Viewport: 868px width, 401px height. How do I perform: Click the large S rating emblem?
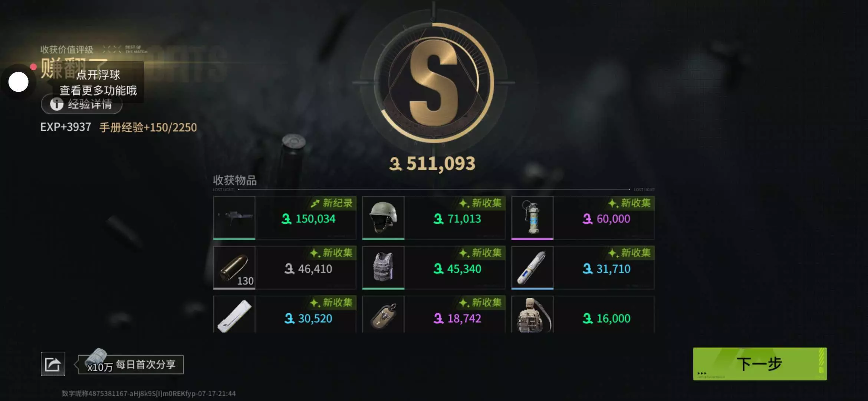434,82
